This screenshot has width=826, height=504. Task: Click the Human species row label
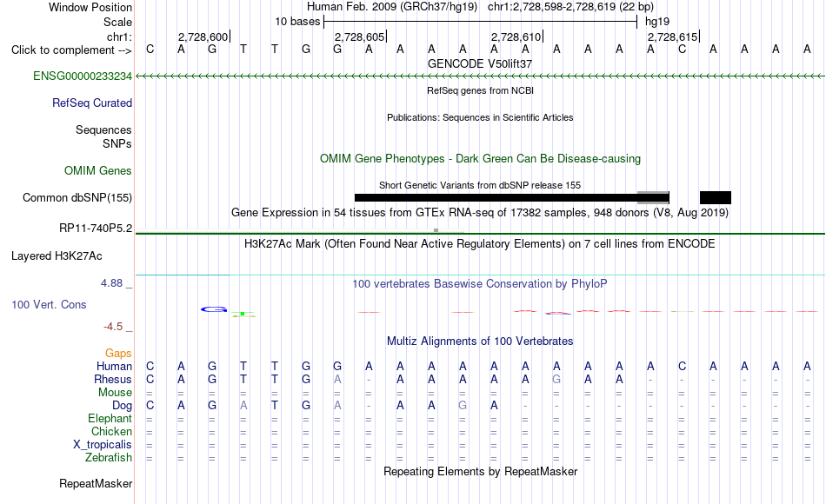tap(114, 367)
